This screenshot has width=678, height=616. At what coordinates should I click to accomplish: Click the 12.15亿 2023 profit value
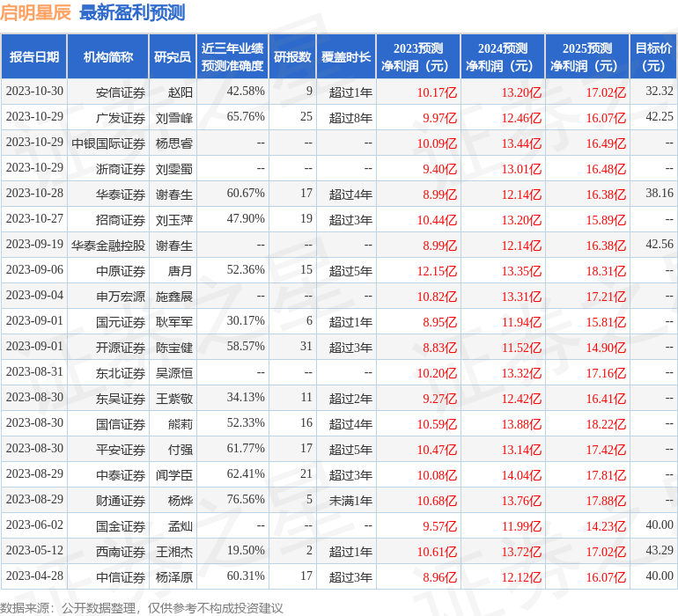[437, 271]
